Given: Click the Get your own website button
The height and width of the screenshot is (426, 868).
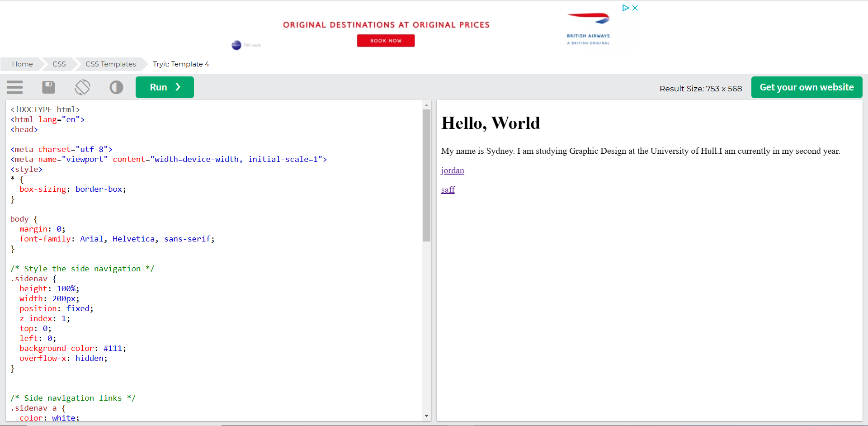Looking at the screenshot, I should (x=807, y=87).
